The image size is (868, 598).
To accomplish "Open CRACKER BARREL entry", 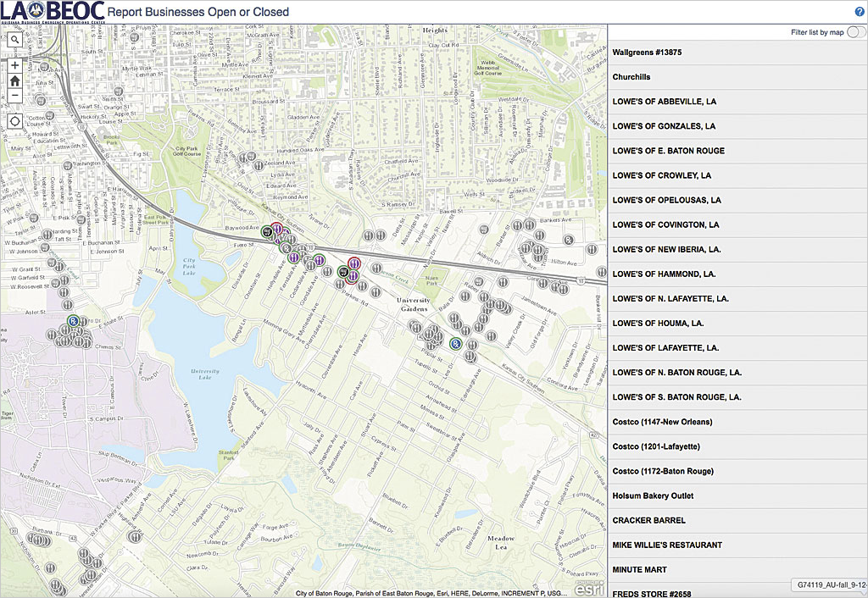I will click(x=737, y=520).
